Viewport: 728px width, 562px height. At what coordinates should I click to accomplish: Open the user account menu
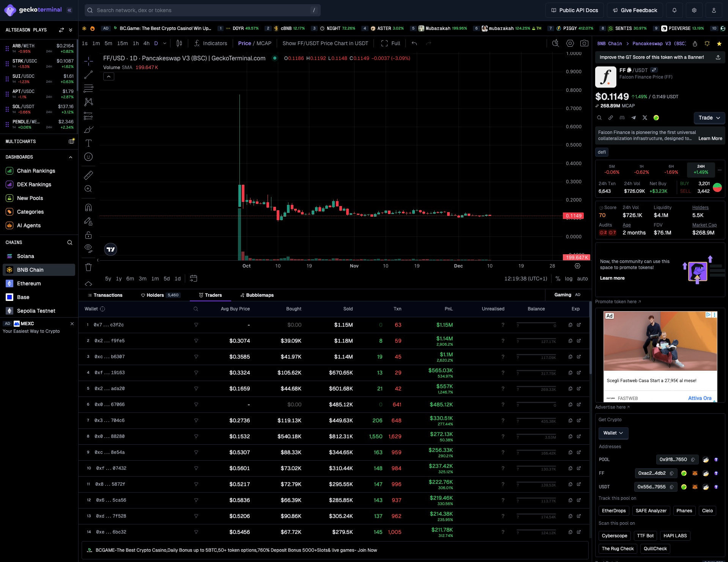(x=714, y=10)
